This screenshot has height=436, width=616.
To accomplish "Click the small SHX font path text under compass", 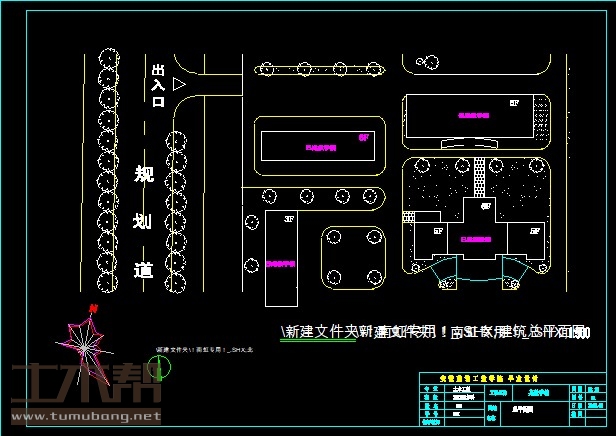I will (x=204, y=350).
